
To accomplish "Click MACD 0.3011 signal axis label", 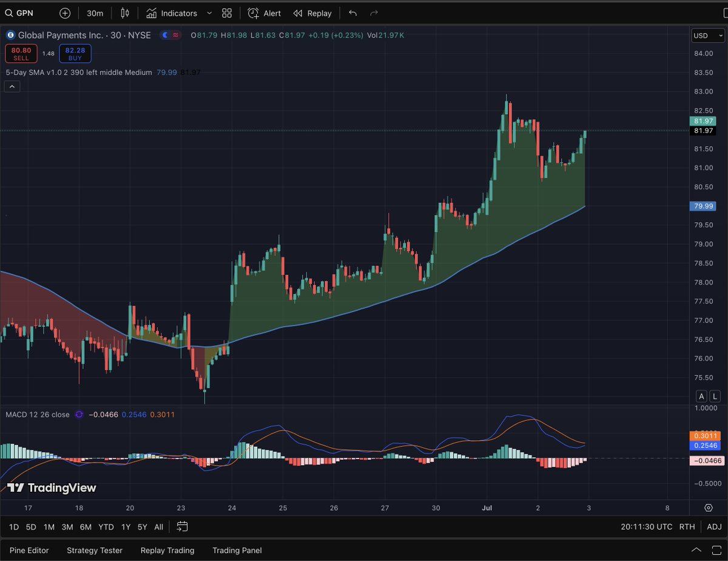I will click(705, 436).
